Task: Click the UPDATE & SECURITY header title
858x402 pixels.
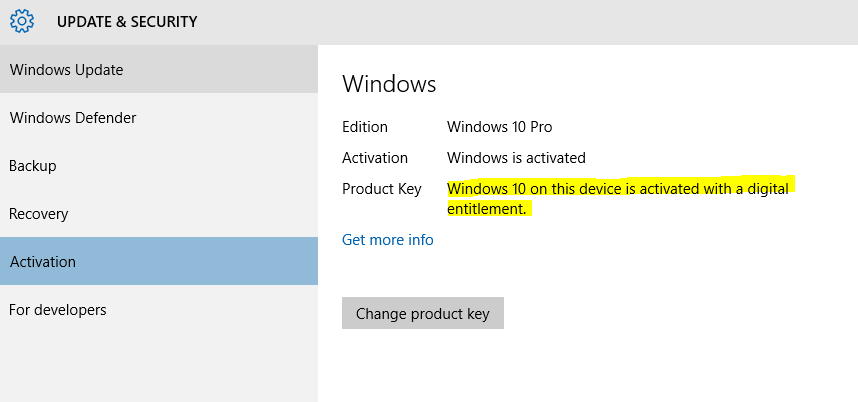Action: (127, 22)
